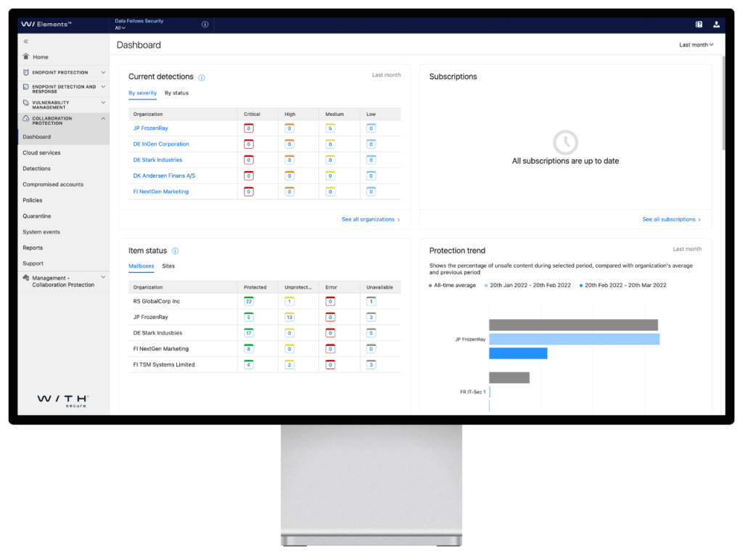The height and width of the screenshot is (560, 743).
Task: Open the See all organizations link
Action: (370, 219)
